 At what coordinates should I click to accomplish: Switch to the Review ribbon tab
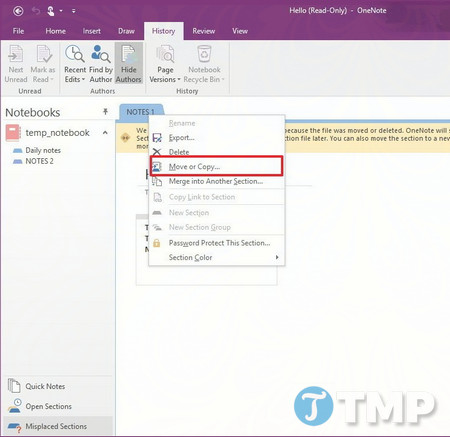coord(204,31)
